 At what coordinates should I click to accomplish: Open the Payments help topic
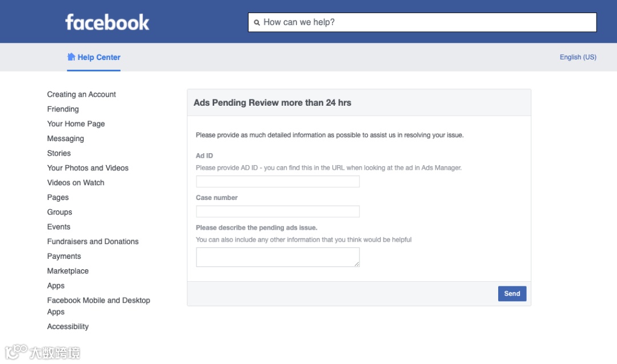[x=64, y=256]
